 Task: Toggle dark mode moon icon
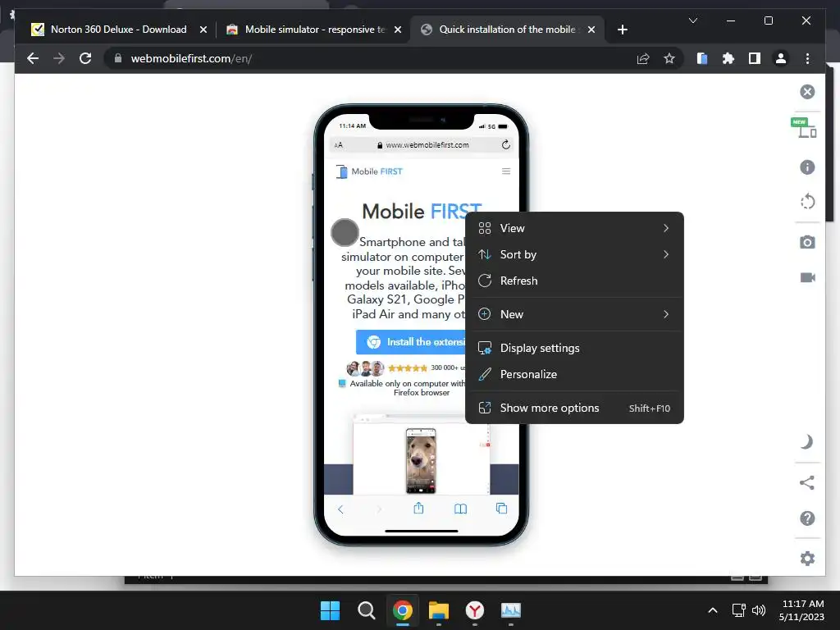click(807, 442)
